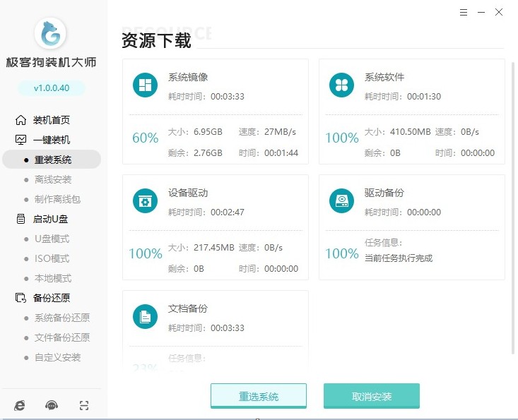Collapse the 一键装机 section

51,140
